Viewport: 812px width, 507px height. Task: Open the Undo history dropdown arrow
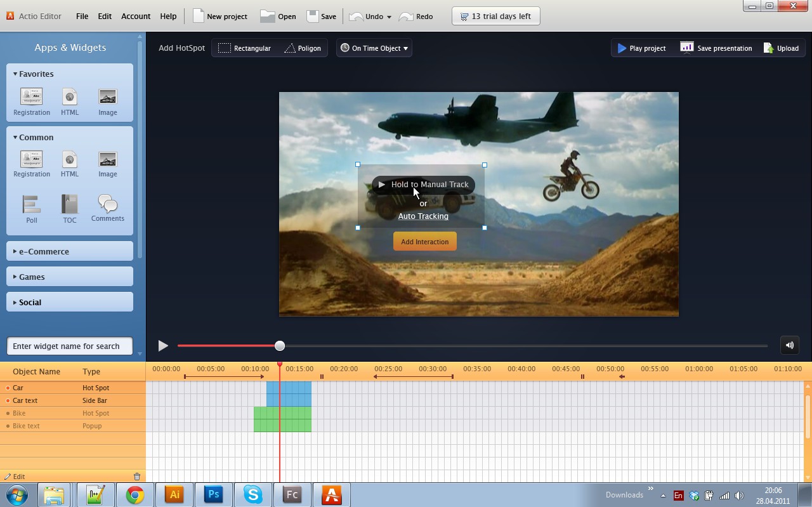389,17
